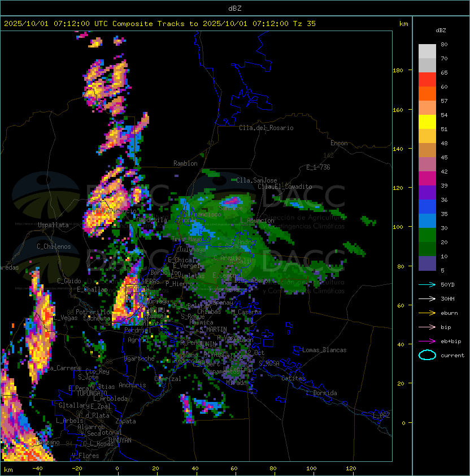Click the 'Clla.El_Cavadito' map label
The image size is (470, 476).
point(285,187)
